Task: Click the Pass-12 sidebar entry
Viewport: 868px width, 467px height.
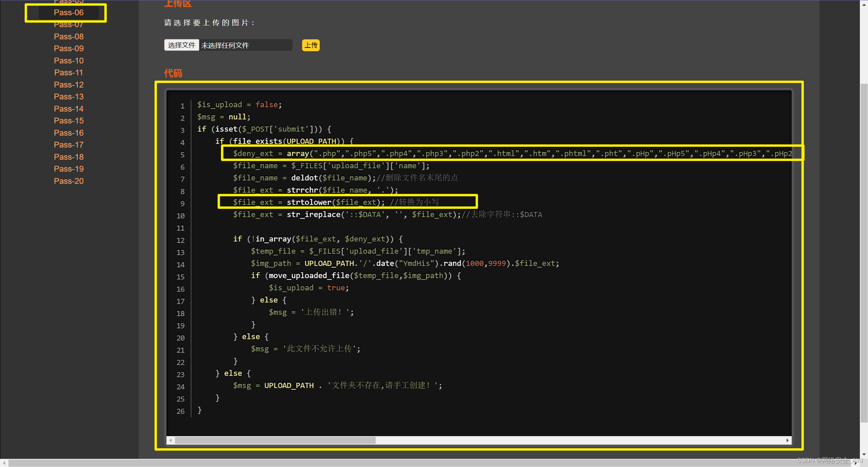Action: 68,85
